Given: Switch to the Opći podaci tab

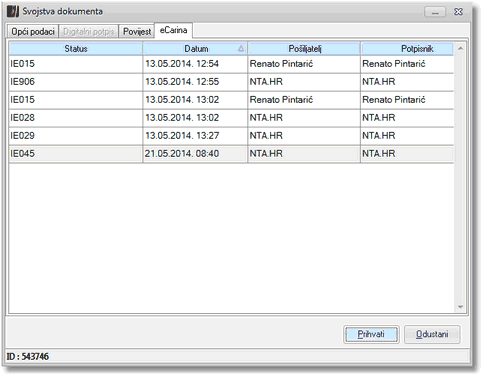Looking at the screenshot, I should tap(33, 32).
